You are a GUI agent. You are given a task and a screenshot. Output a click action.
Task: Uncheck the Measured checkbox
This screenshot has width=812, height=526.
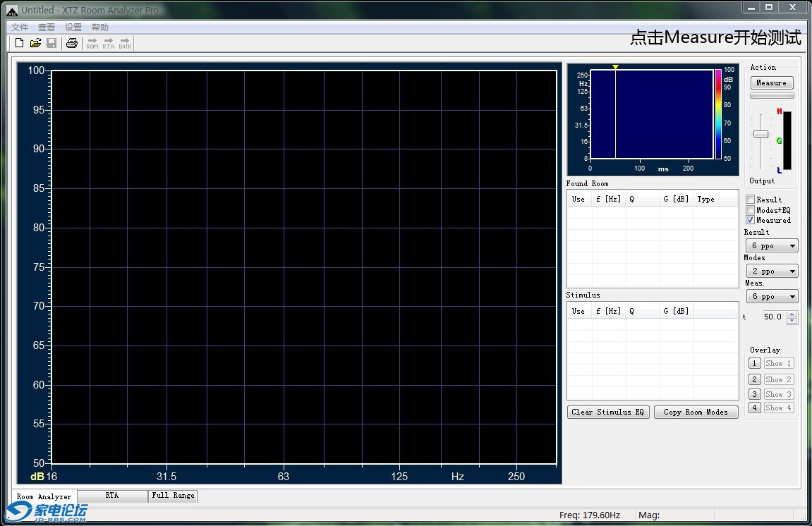750,220
